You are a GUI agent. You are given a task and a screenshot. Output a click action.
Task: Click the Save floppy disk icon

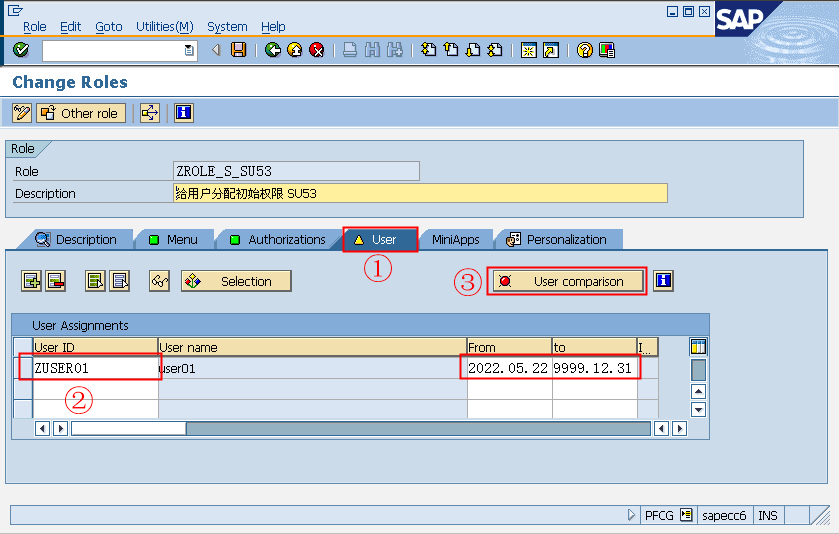[238, 50]
